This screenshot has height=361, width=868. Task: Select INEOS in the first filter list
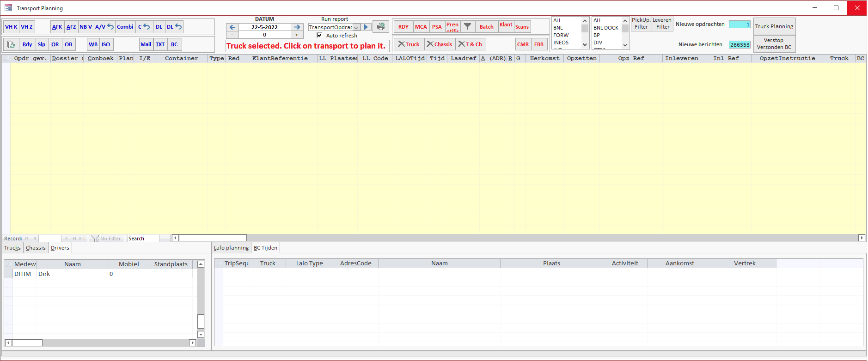(566, 43)
